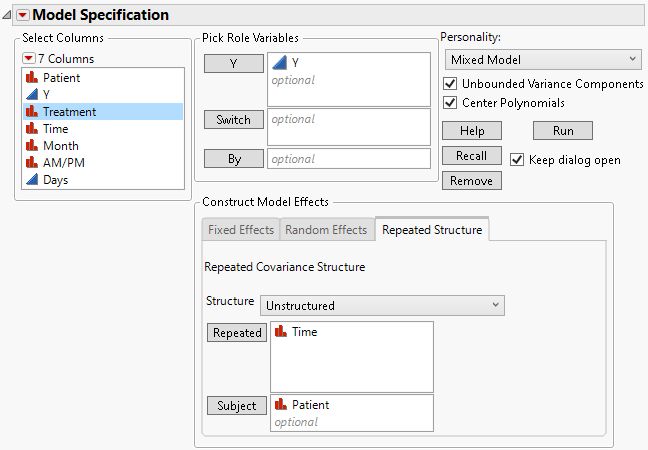The height and width of the screenshot is (450, 648).
Task: Toggle Unbounded Variance Components checkbox
Action: [x=450, y=84]
